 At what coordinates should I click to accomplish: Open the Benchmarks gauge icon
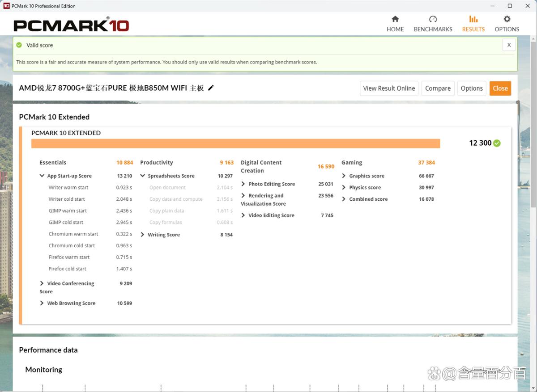[433, 19]
